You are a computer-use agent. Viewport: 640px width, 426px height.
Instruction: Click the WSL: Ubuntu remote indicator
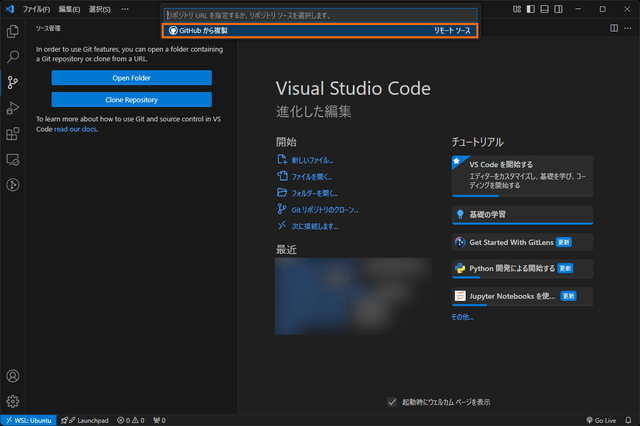click(x=29, y=420)
